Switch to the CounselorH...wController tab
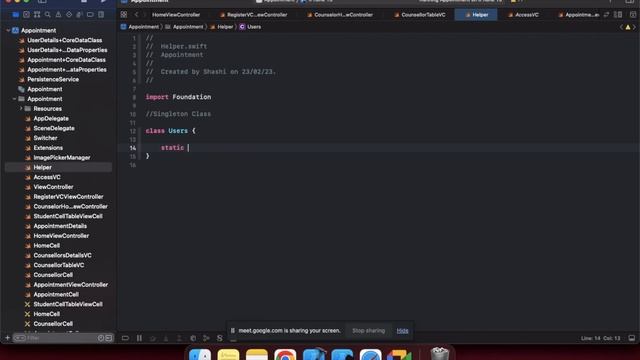This screenshot has height=360, width=640. (340, 15)
